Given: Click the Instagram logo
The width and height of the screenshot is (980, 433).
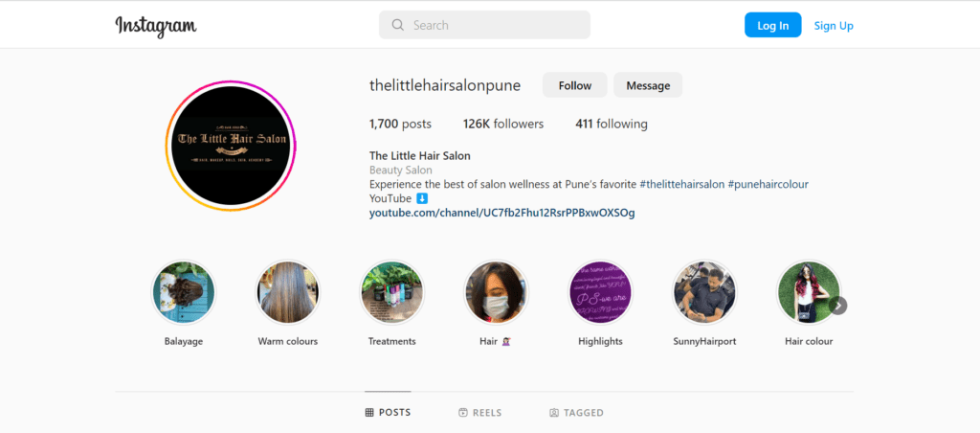Looking at the screenshot, I should pos(156,26).
